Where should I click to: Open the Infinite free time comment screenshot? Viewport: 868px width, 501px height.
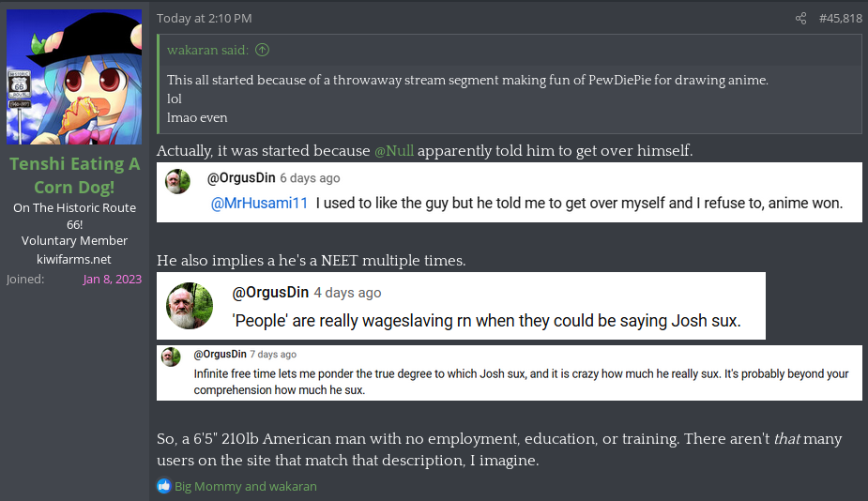pyautogui.click(x=510, y=372)
